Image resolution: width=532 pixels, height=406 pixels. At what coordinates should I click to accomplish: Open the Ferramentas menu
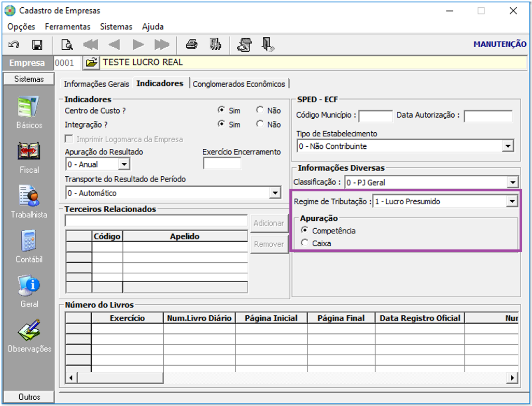pos(67,26)
